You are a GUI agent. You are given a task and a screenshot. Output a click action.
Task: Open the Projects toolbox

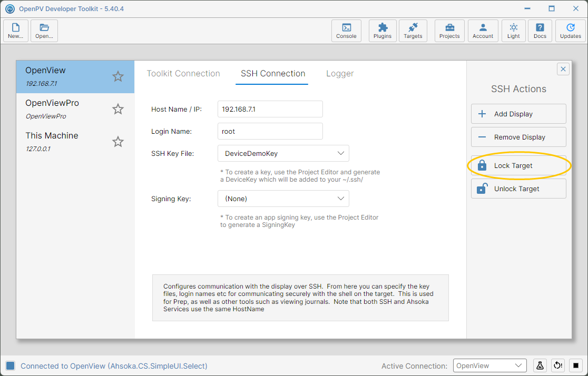coord(449,31)
